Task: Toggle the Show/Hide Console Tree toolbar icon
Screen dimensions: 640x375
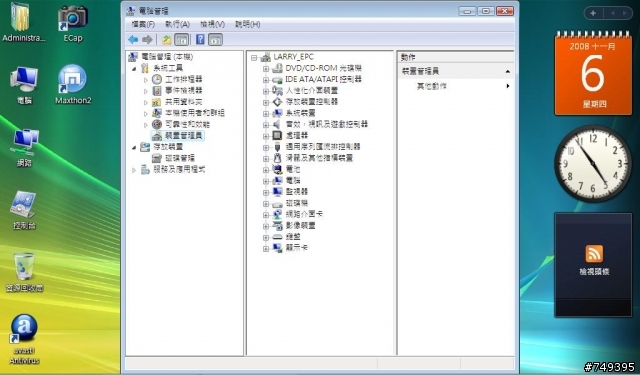Action: 181,40
